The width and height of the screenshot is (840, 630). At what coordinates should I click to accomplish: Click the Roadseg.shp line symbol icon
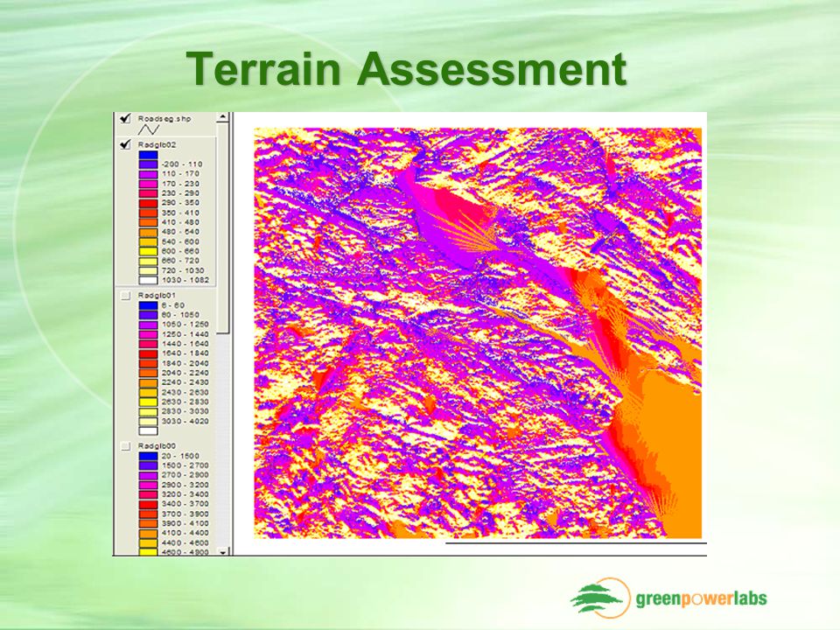[149, 130]
